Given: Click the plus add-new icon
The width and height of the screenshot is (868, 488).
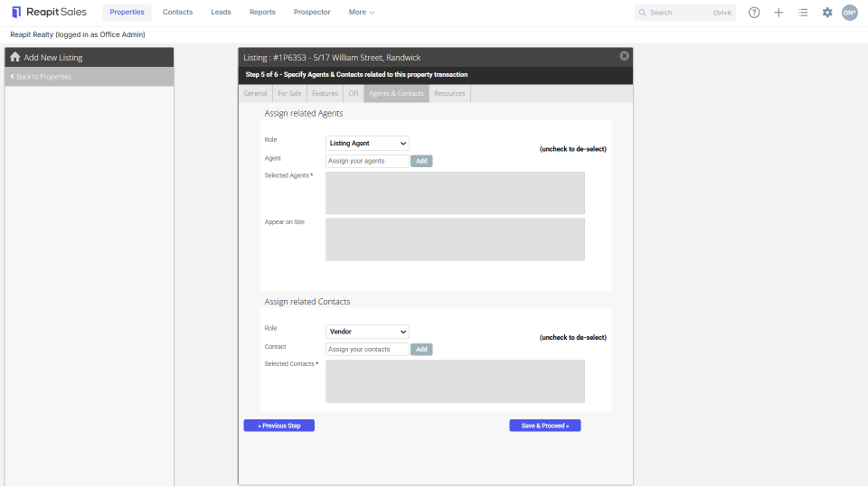Looking at the screenshot, I should (778, 12).
